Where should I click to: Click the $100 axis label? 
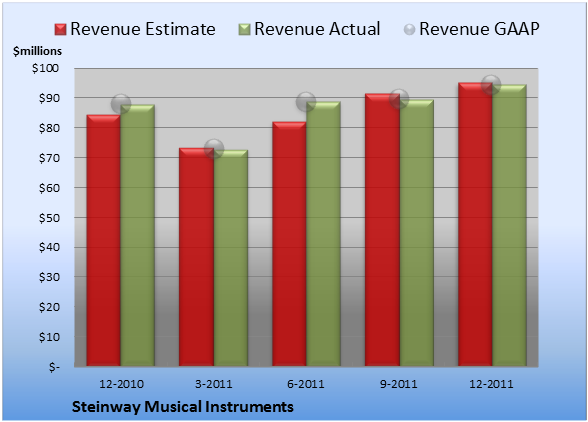45,68
